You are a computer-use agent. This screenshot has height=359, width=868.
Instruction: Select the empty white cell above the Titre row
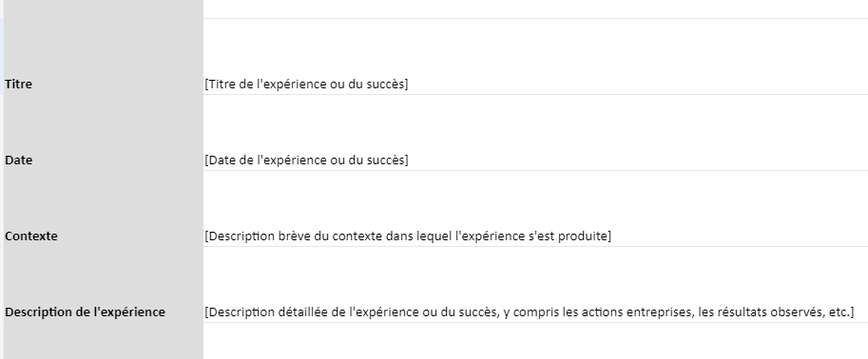pos(536,9)
